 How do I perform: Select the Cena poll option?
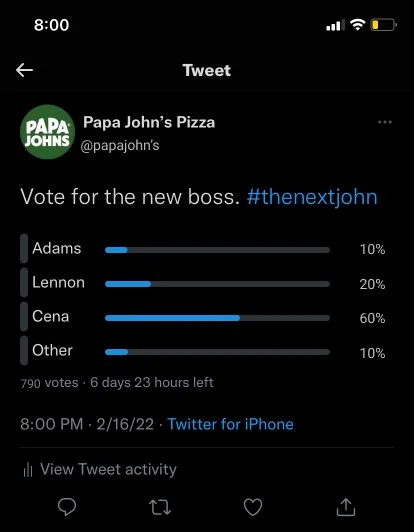pyautogui.click(x=203, y=317)
